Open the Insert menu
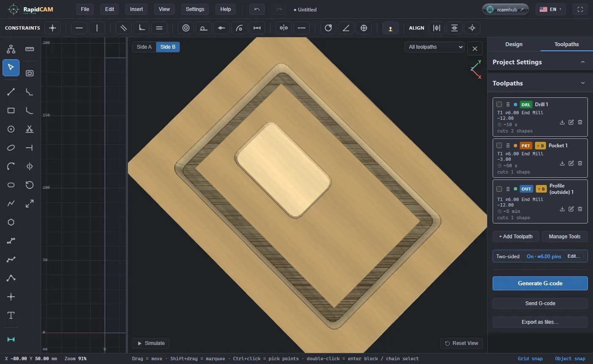The image size is (593, 364). pyautogui.click(x=136, y=9)
